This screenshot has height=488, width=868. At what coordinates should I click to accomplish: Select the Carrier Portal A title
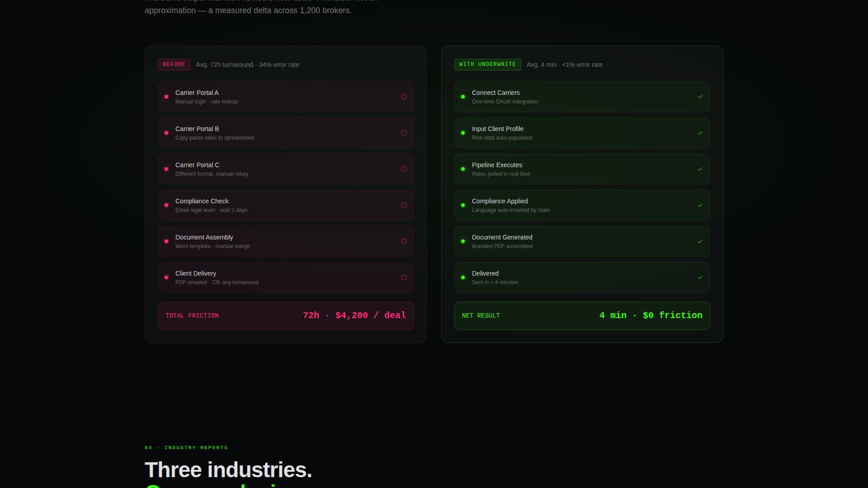point(197,93)
